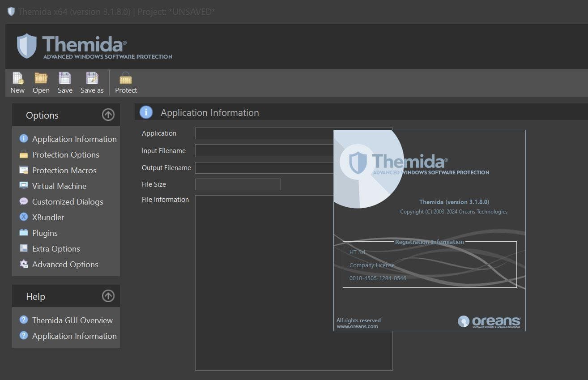
Task: Click the Output Filename input field
Action: [264, 168]
